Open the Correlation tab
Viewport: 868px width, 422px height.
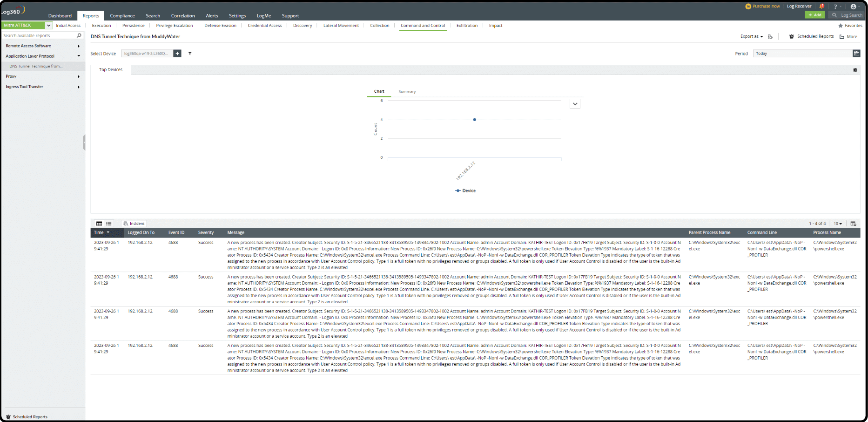tap(183, 16)
